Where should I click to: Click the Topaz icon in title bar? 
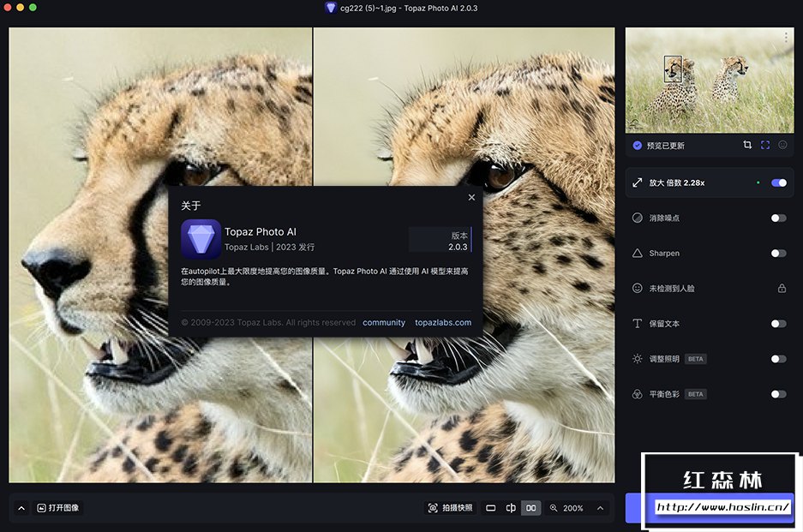point(331,8)
